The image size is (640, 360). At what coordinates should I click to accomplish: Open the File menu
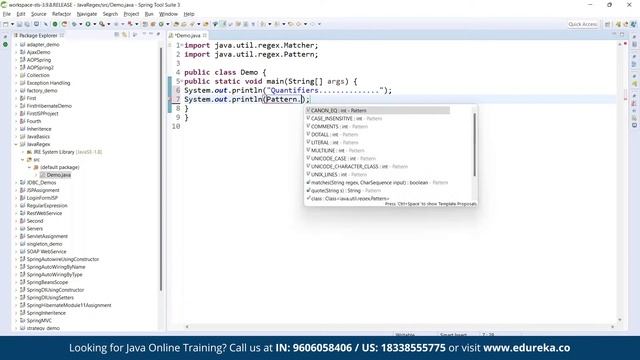click(x=7, y=14)
